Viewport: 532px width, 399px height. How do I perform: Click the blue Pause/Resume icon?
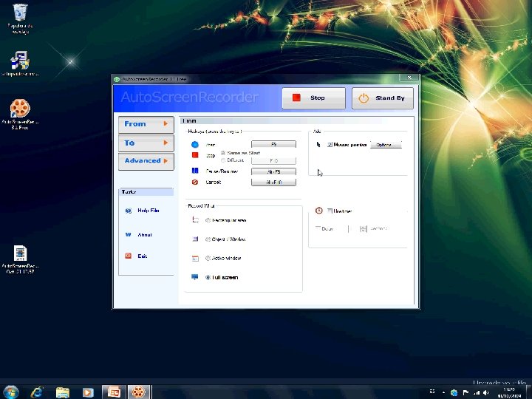pyautogui.click(x=195, y=171)
